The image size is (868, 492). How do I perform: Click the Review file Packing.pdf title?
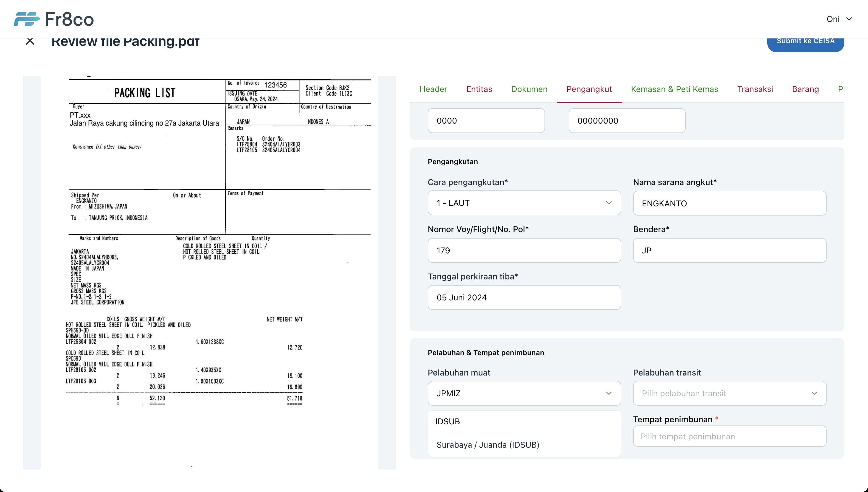click(126, 41)
